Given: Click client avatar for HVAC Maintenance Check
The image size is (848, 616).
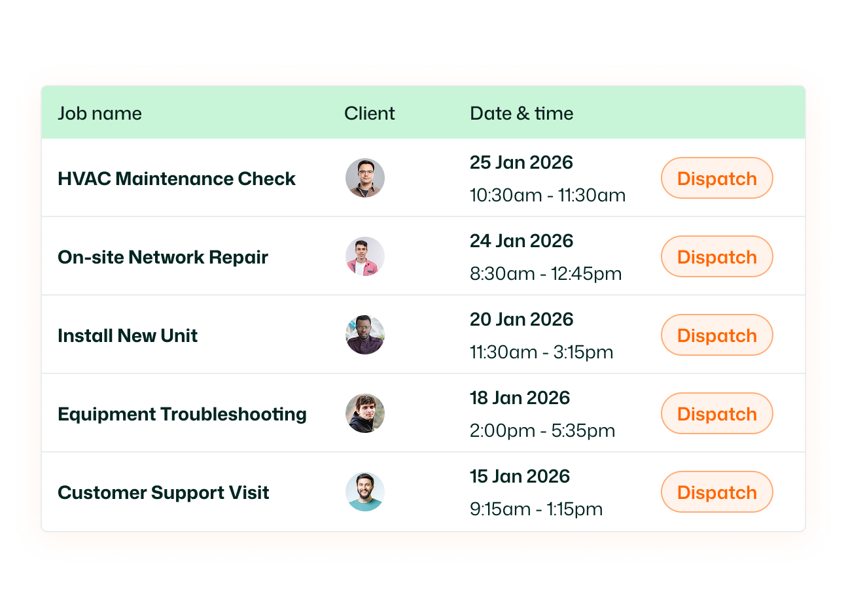Looking at the screenshot, I should 365,178.
